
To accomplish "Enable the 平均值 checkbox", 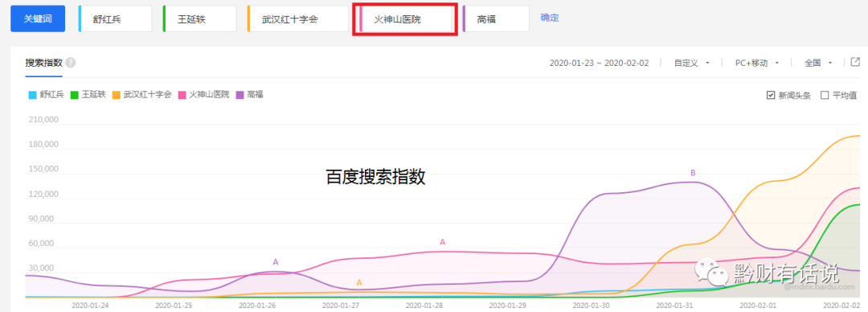I will pos(825,95).
